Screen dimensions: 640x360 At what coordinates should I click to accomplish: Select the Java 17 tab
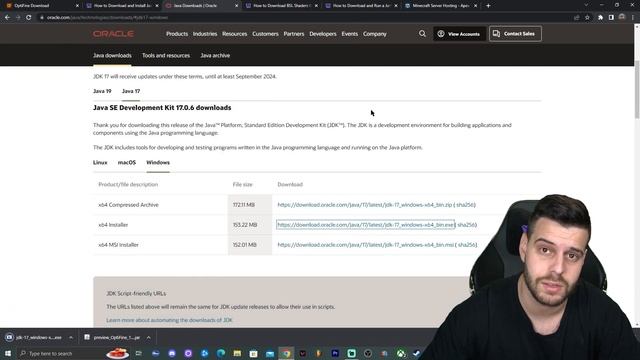click(131, 91)
